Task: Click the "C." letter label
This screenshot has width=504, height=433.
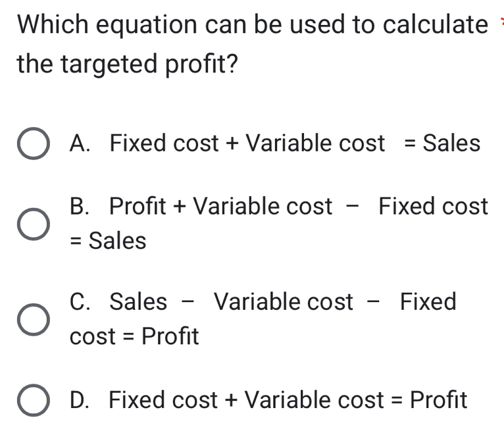Action: [79, 302]
